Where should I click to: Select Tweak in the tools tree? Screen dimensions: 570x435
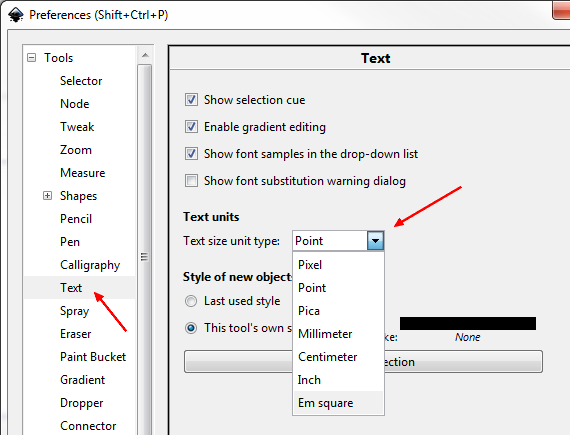pos(77,127)
